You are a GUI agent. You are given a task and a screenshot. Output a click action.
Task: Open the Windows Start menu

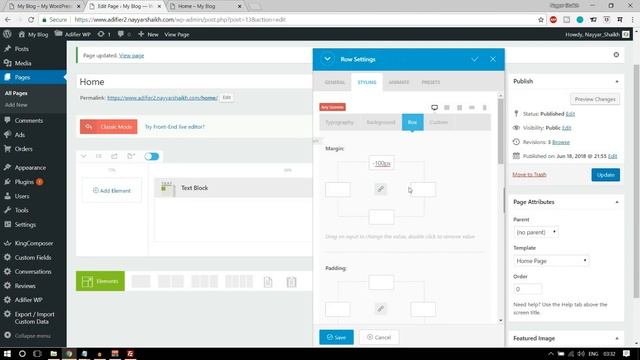[x=7, y=353]
